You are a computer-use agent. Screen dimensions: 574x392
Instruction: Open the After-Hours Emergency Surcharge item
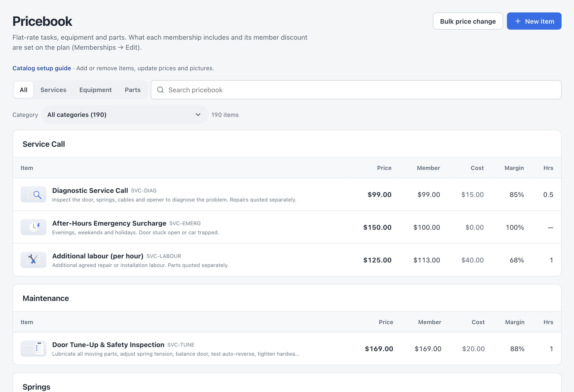pos(287,227)
